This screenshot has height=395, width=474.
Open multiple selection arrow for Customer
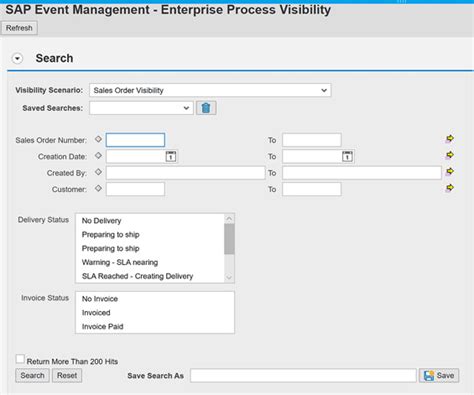450,188
